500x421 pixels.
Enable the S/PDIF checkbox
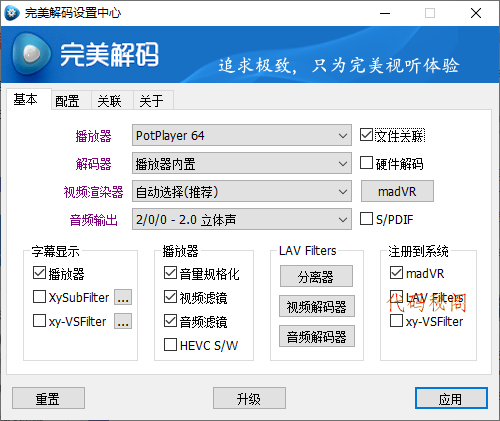(366, 219)
